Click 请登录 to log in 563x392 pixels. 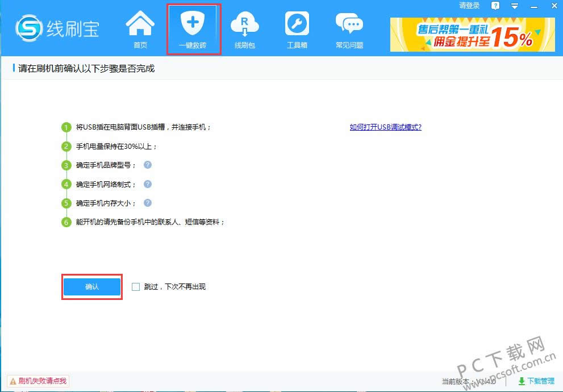pos(469,6)
